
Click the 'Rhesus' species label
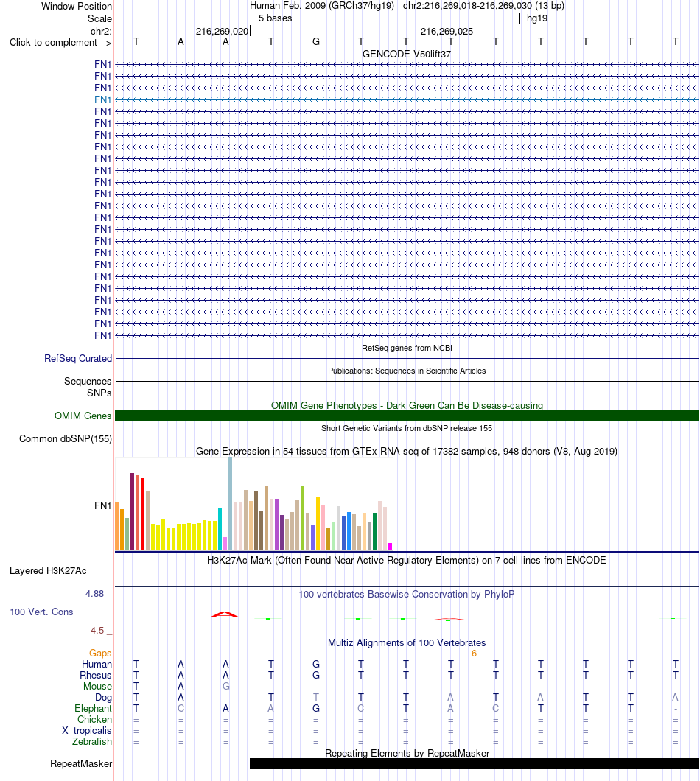pyautogui.click(x=96, y=676)
